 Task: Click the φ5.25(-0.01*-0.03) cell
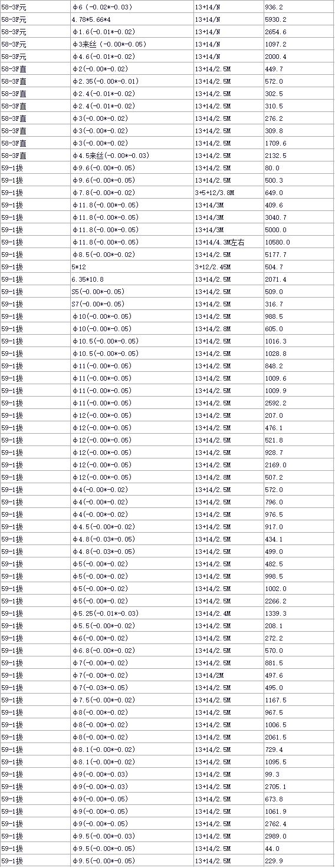coord(132,613)
